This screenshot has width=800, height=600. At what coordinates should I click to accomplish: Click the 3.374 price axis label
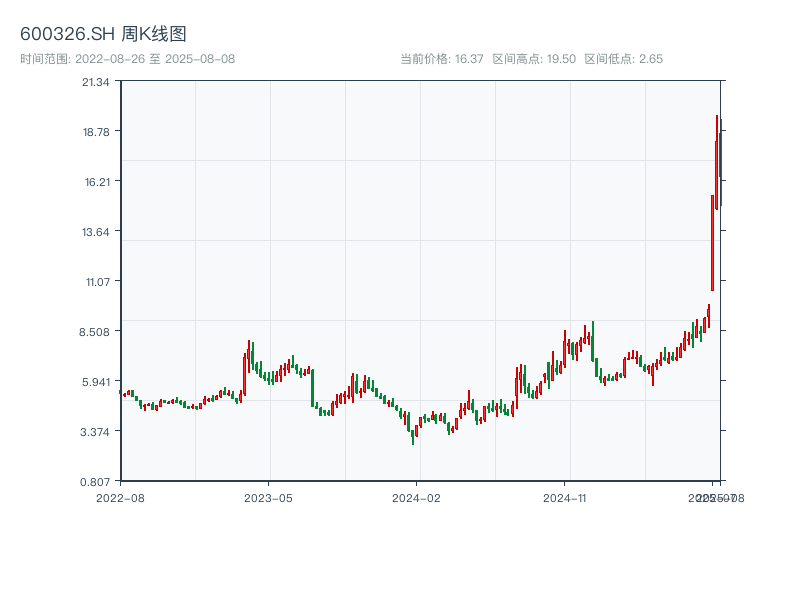[x=96, y=431]
